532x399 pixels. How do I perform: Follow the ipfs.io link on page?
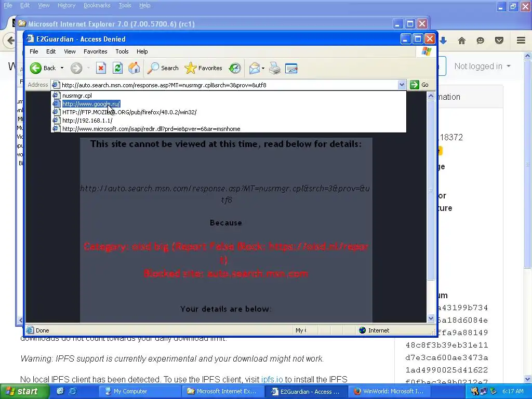click(272, 379)
